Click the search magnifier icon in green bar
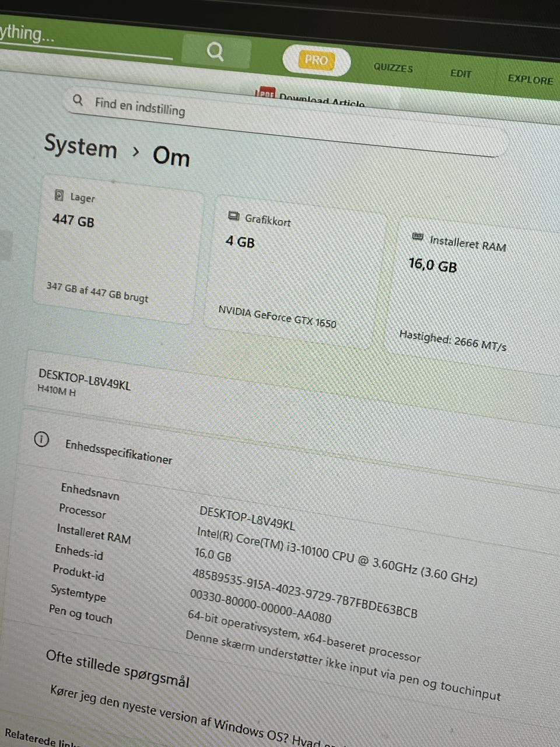The height and width of the screenshot is (747, 560). 215,51
